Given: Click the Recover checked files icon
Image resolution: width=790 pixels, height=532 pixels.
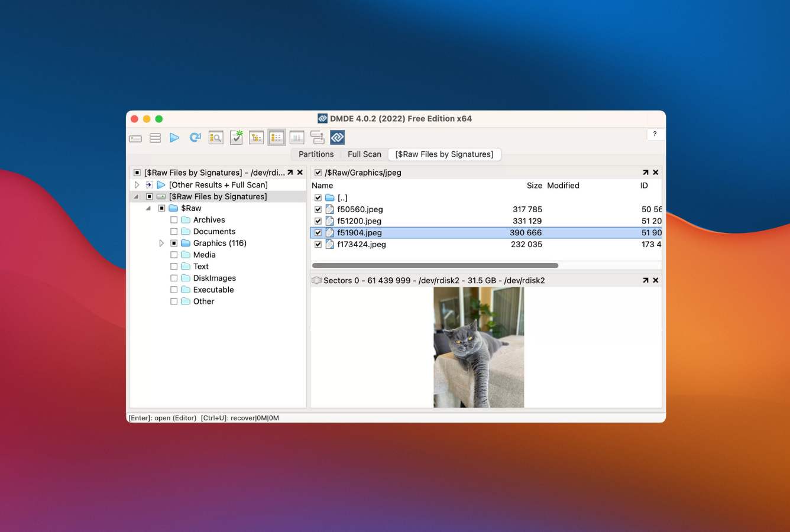Looking at the screenshot, I should (x=236, y=137).
